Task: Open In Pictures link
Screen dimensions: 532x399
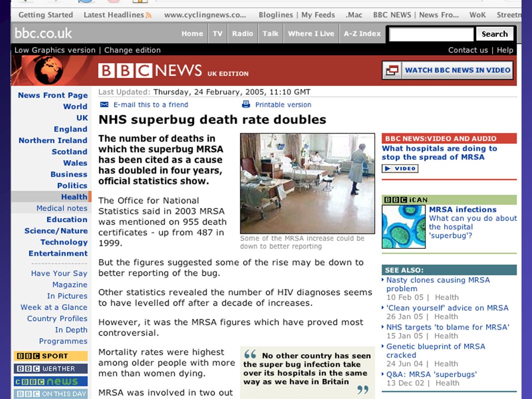Action: pyautogui.click(x=67, y=296)
